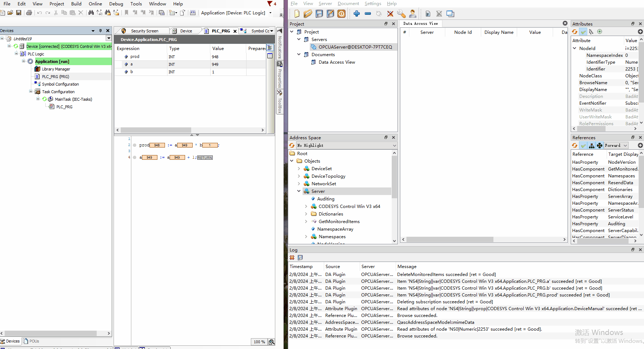Click the add plus icon in Attributes panel
The height and width of the screenshot is (349, 644).
pyautogui.click(x=640, y=32)
